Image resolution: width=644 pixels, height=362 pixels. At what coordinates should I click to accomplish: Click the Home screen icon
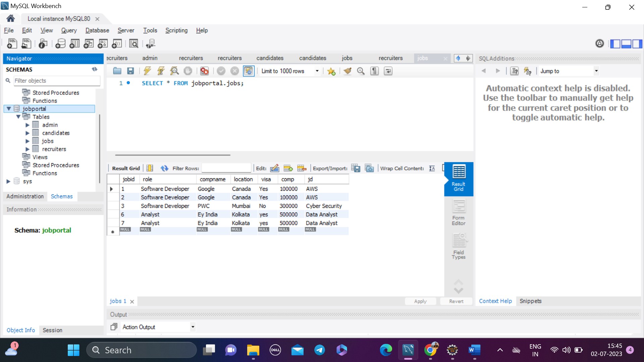coord(10,18)
